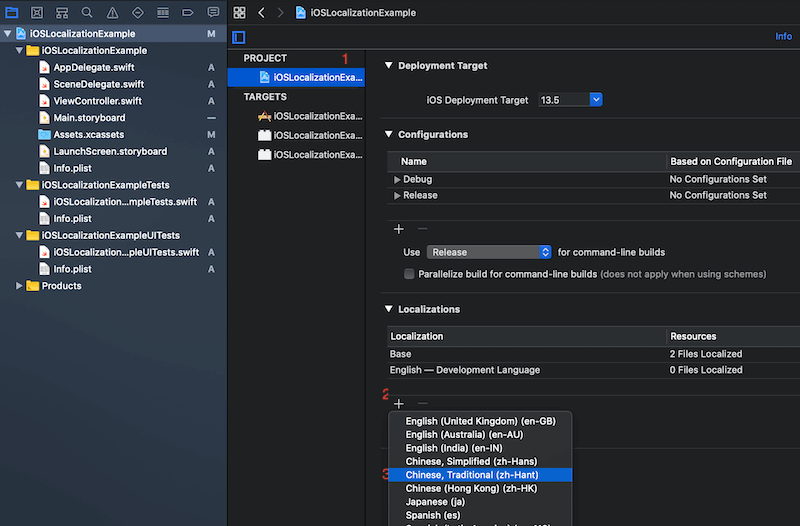Go forward with the right chevron
Viewport: 800px width, 526px height.
pos(280,12)
